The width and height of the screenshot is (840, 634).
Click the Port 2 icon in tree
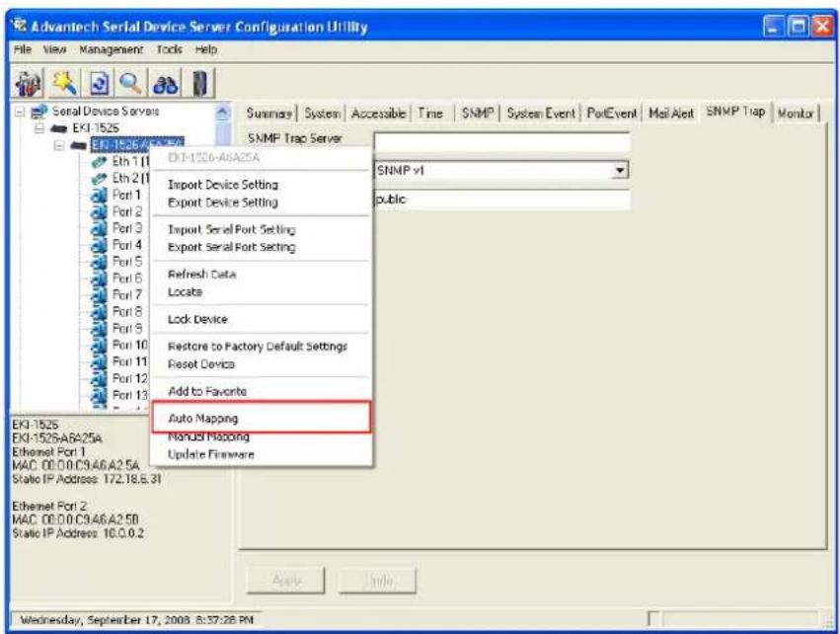[99, 212]
